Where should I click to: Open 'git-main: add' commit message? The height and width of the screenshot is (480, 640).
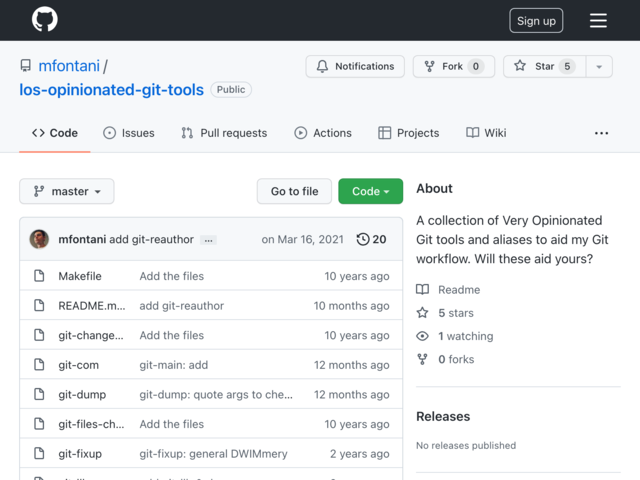[173, 365]
